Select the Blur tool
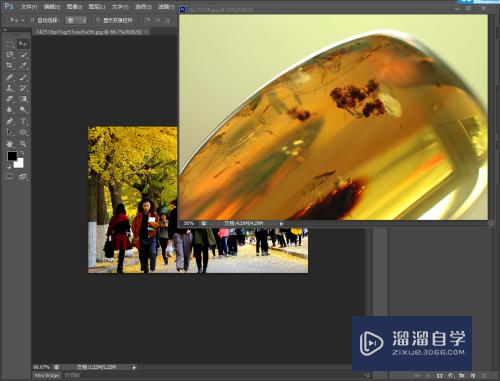 (9, 109)
